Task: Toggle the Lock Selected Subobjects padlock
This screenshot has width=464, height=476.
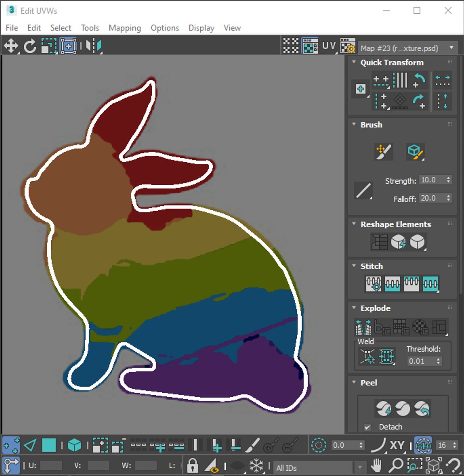Action: pyautogui.click(x=192, y=465)
